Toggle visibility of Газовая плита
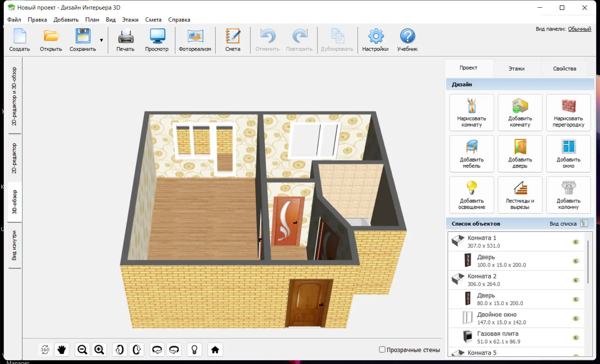Screen dimensions: 600x364 click(x=575, y=338)
